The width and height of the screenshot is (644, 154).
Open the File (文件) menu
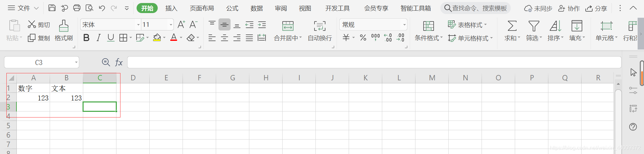click(x=23, y=8)
